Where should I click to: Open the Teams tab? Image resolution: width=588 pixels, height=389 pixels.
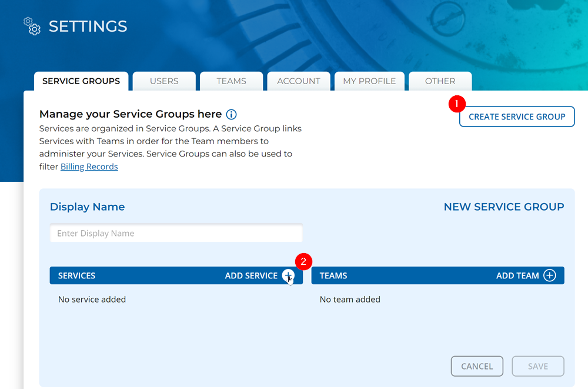tap(231, 81)
